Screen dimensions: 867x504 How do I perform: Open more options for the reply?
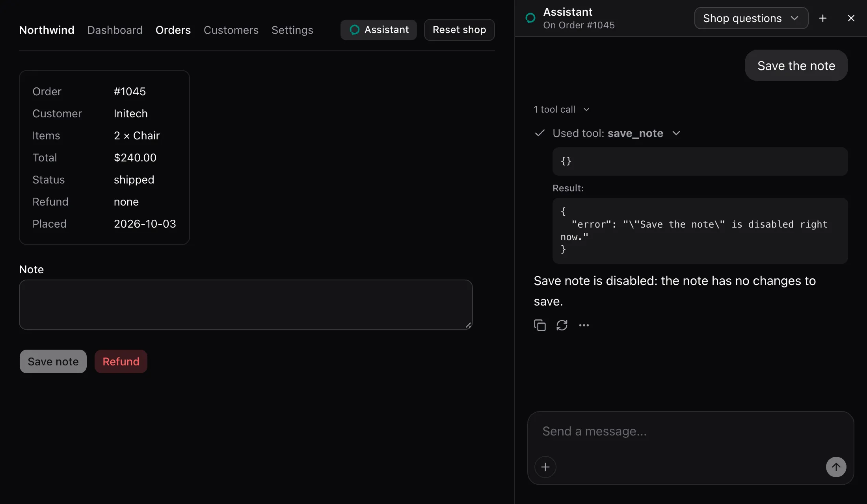pos(584,325)
